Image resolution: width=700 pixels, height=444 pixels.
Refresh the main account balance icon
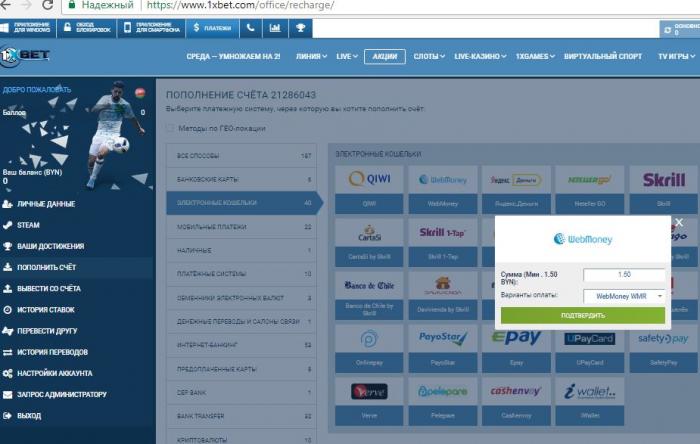click(667, 30)
